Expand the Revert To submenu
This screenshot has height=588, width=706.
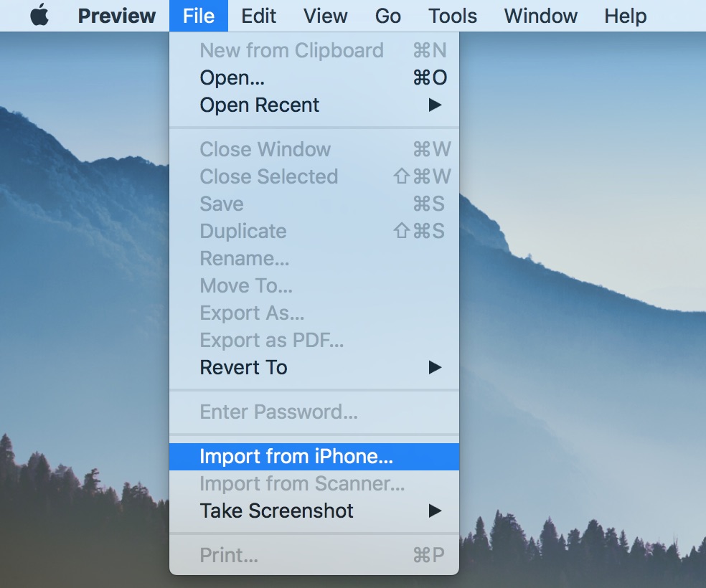point(314,368)
